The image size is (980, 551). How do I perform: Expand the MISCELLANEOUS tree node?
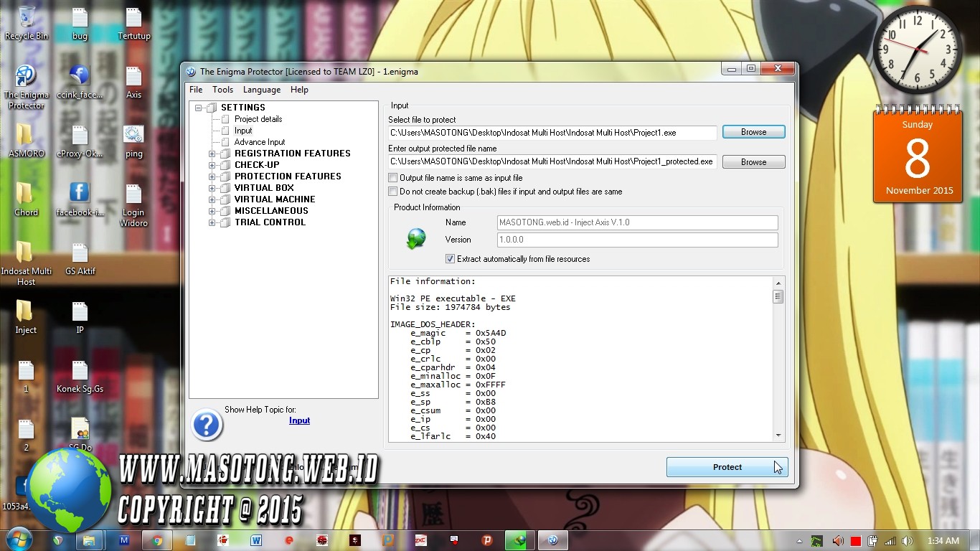pos(212,211)
